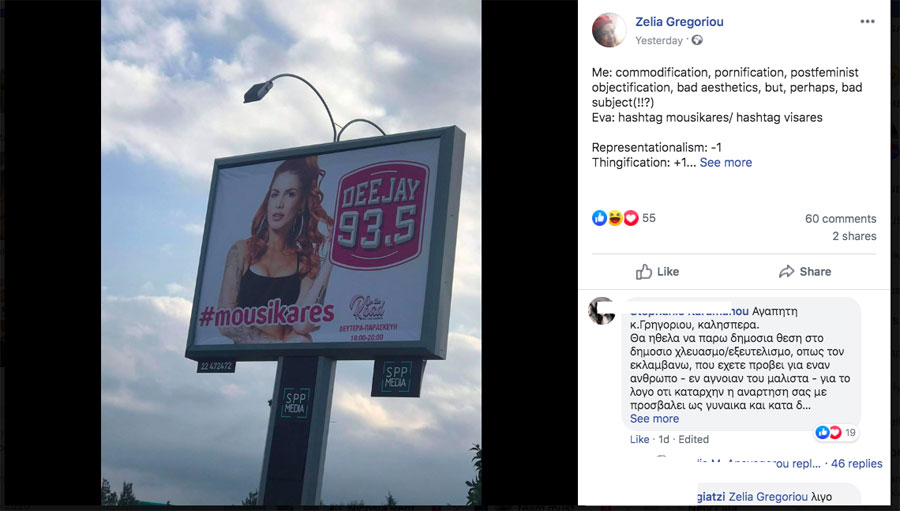The width and height of the screenshot is (900, 511).
Task: Expand the 46 replies thread
Action: coord(856,463)
